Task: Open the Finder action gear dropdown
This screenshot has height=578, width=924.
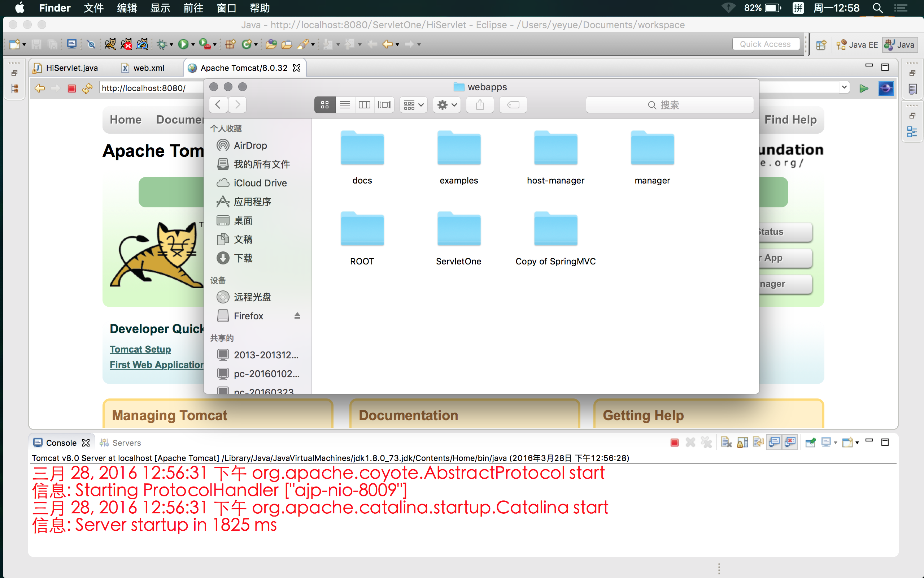Action: [x=446, y=105]
